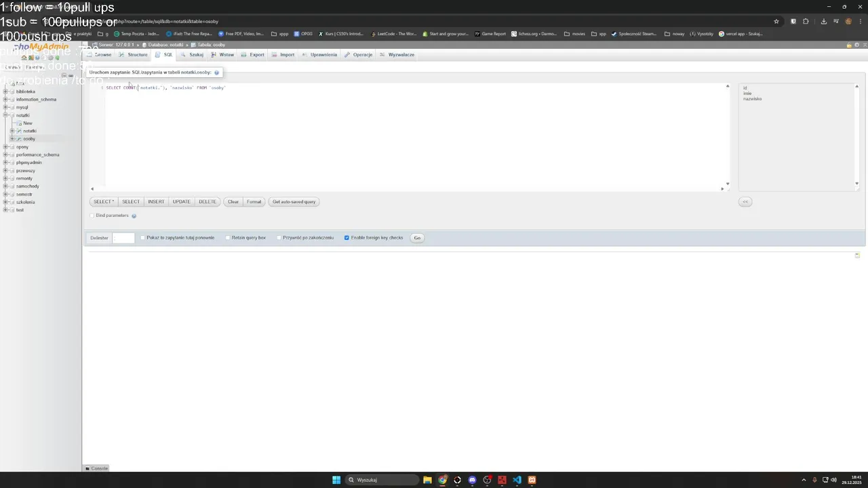This screenshot has width=868, height=488.
Task: Open Visual Studio Code from taskbar
Action: [x=517, y=480]
